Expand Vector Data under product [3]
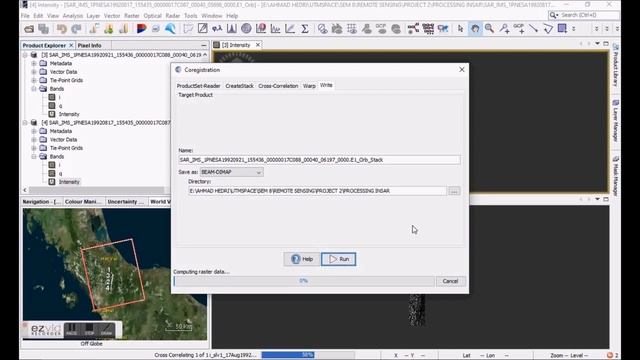Viewport: 640px width, 360px height. (34, 72)
